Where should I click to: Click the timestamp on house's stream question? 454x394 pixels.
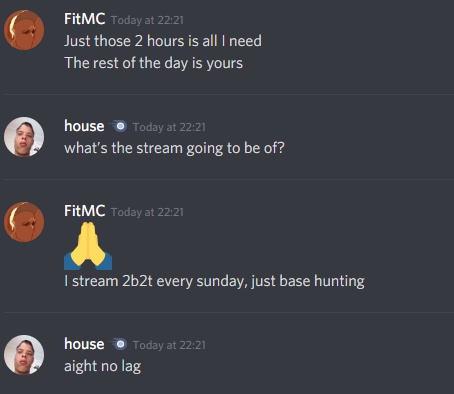point(169,127)
